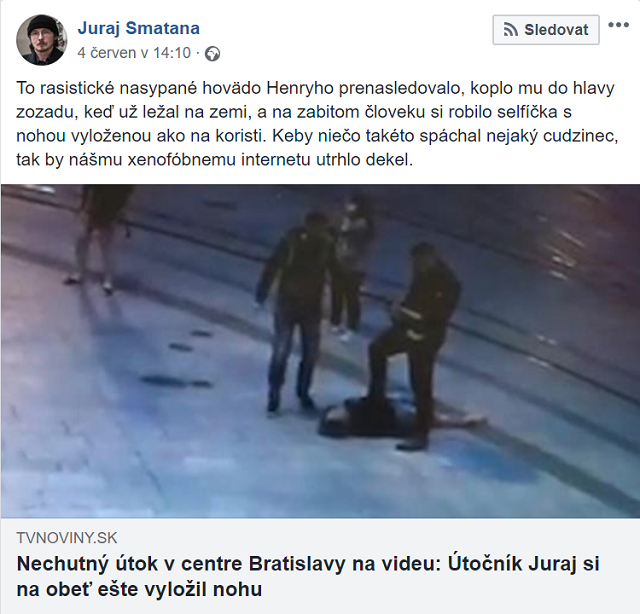640x614 pixels.
Task: Click the post text's first line starting To rasistické
Action: 315,88
